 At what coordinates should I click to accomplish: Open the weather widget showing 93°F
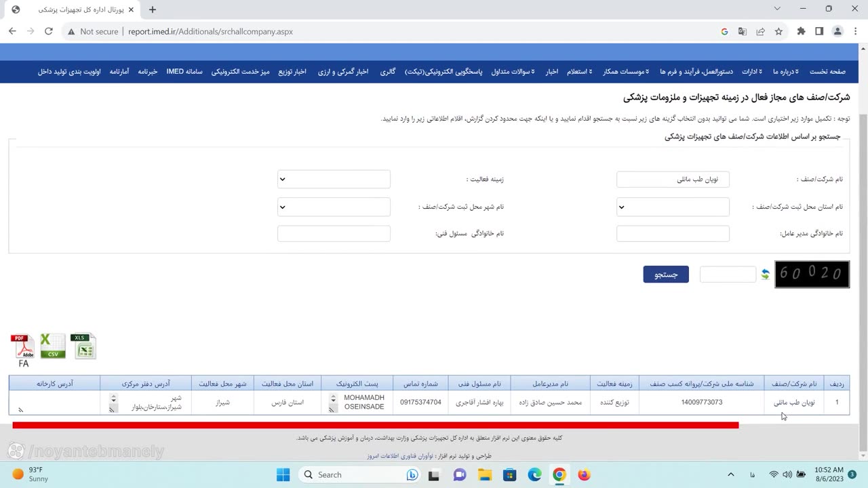tap(31, 474)
